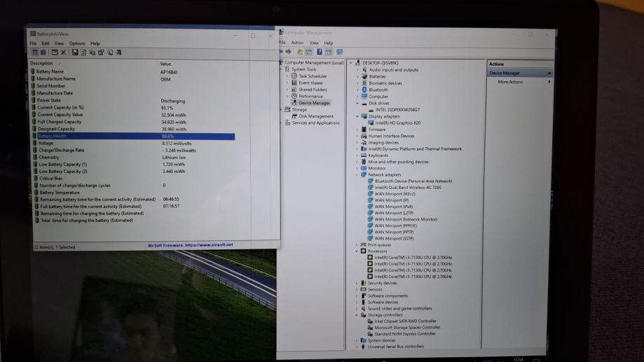Click the floppy-disk Save icon in BatteryInfoView toolbar
The width and height of the screenshot is (644, 362).
75,53
